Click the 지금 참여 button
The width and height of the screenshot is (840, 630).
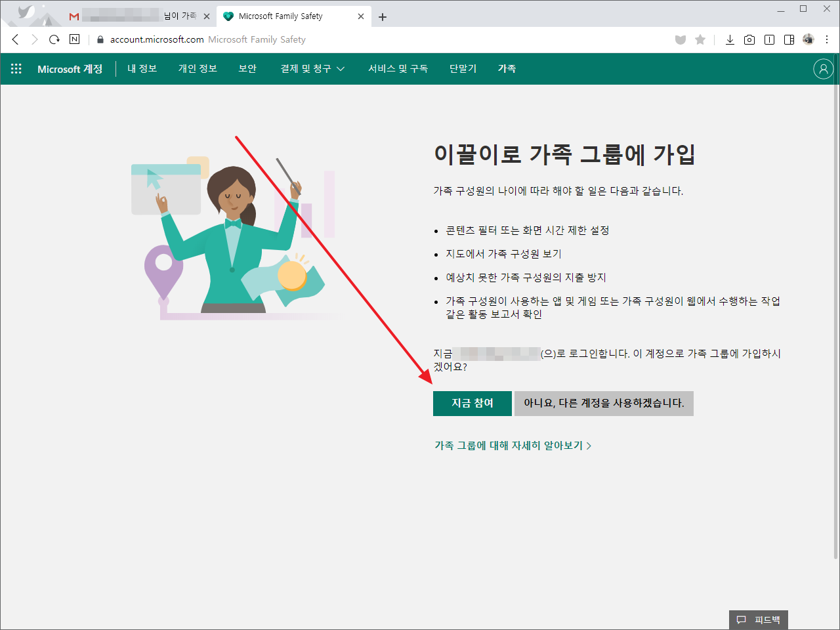tap(472, 403)
